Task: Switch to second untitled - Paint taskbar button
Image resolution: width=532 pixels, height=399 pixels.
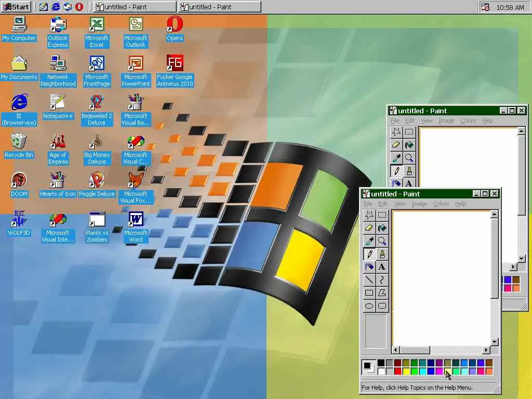Action: point(220,7)
